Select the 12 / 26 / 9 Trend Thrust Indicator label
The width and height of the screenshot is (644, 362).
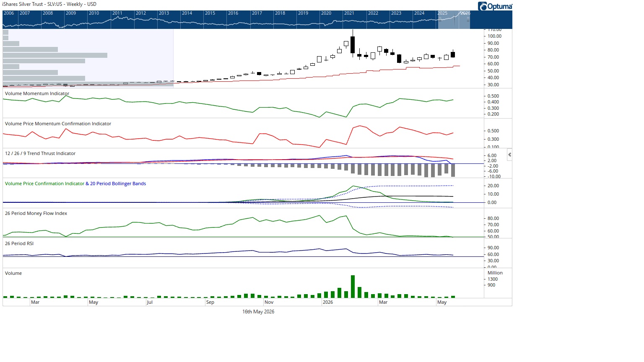pos(40,153)
